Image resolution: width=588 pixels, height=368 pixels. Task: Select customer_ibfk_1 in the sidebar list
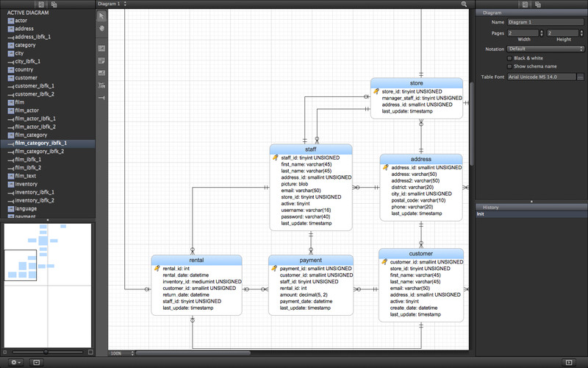point(34,86)
